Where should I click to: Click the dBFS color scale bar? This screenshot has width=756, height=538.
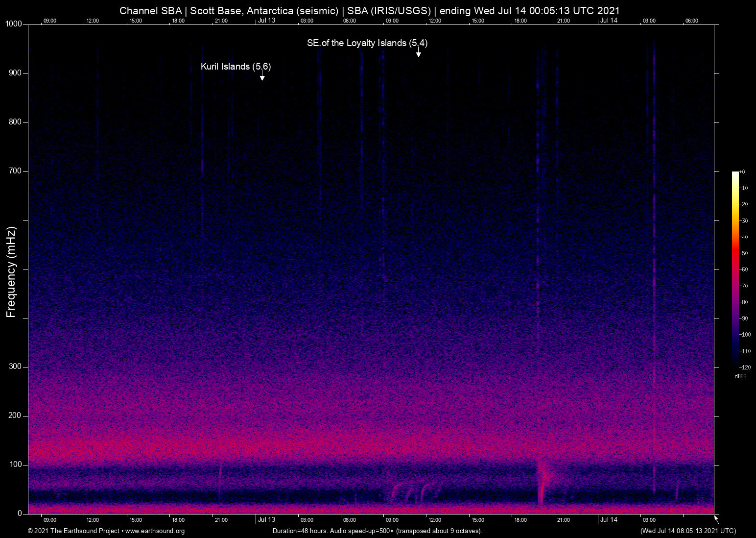click(735, 269)
